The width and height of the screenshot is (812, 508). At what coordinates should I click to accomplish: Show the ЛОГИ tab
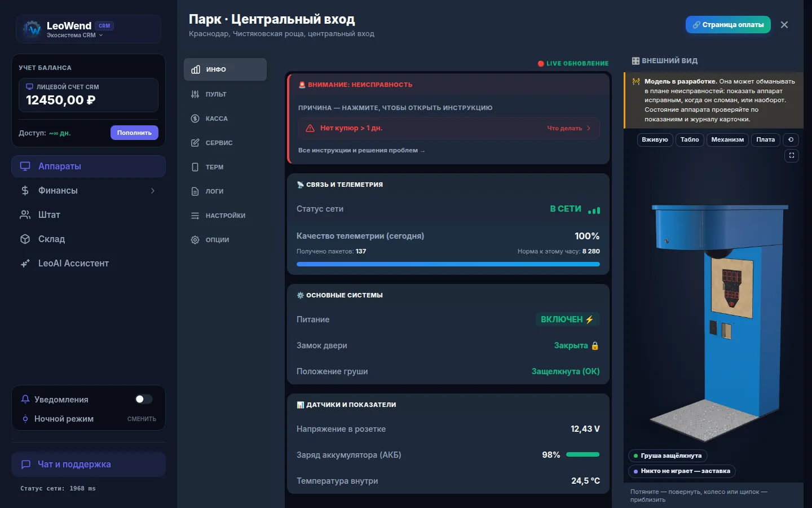tap(225, 191)
